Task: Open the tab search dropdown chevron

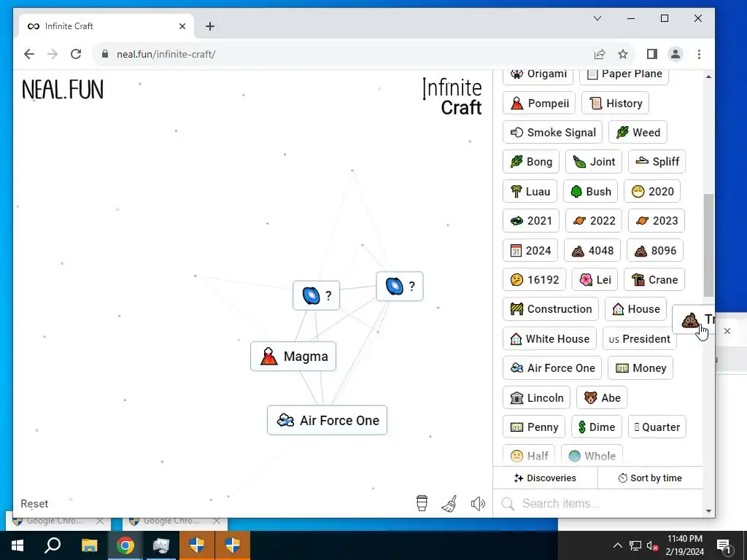Action: pyautogui.click(x=597, y=18)
